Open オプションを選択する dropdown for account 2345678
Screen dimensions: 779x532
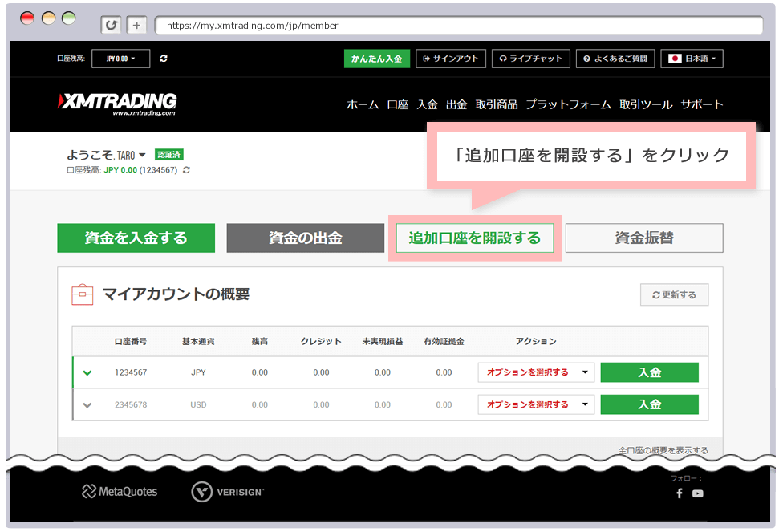pos(536,405)
